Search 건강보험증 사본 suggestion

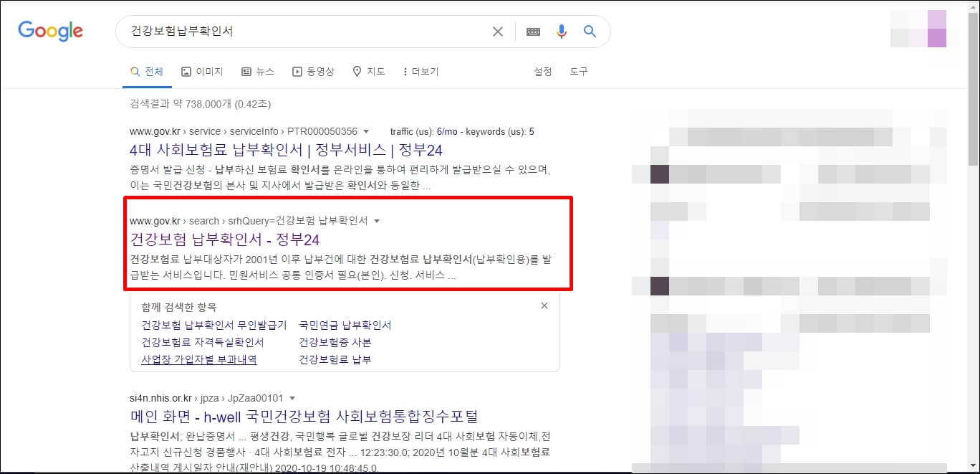pos(335,342)
